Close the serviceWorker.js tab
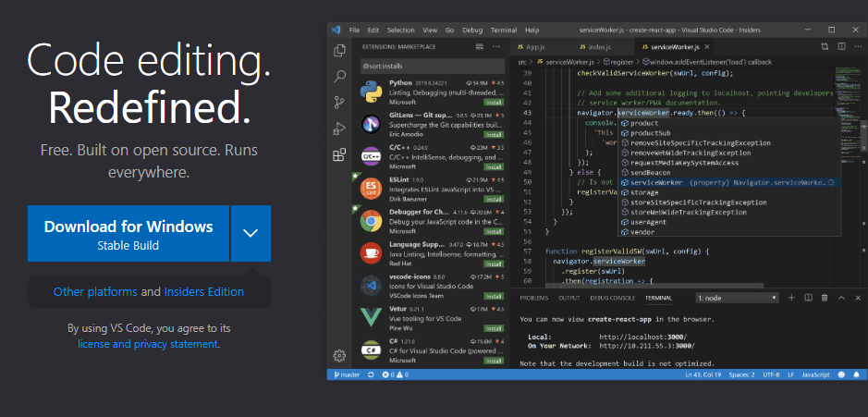The image size is (868, 417). 707,47
